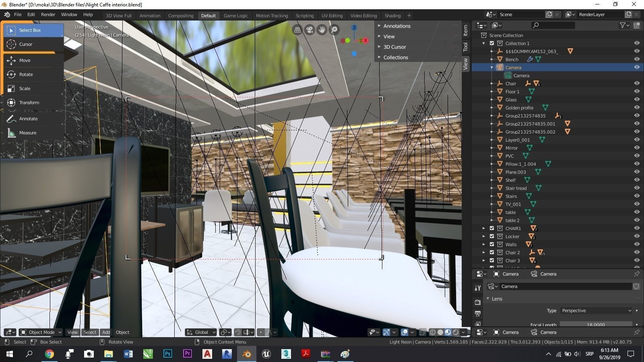Image resolution: width=644 pixels, height=362 pixels.
Task: Switch to Animation workspace tab
Action: pyautogui.click(x=150, y=16)
